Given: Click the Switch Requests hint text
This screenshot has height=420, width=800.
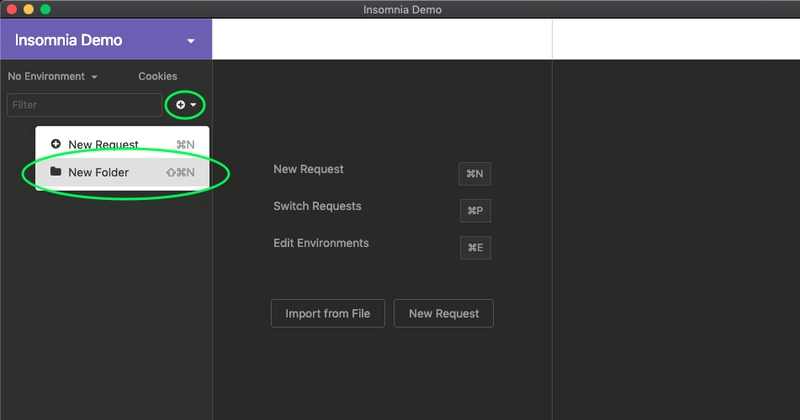Looking at the screenshot, I should (x=317, y=206).
